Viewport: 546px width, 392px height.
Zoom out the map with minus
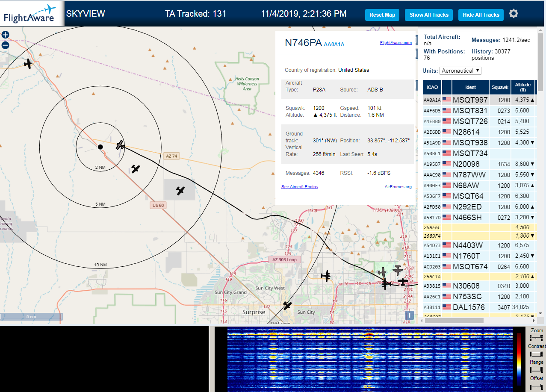pos(5,45)
